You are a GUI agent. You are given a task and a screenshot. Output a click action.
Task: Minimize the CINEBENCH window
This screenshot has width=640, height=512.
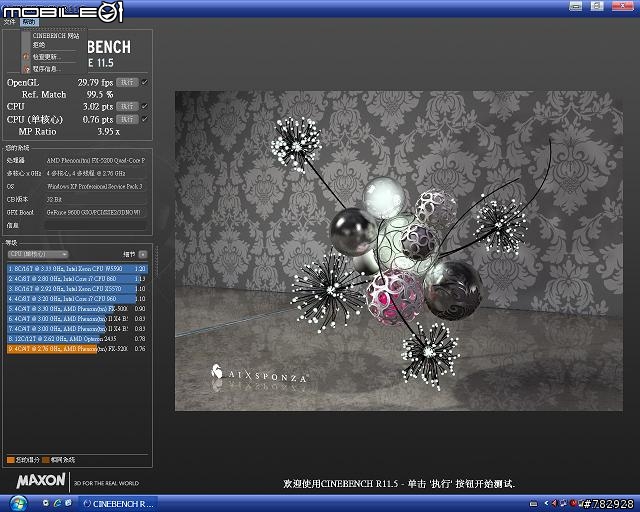[x=576, y=6]
